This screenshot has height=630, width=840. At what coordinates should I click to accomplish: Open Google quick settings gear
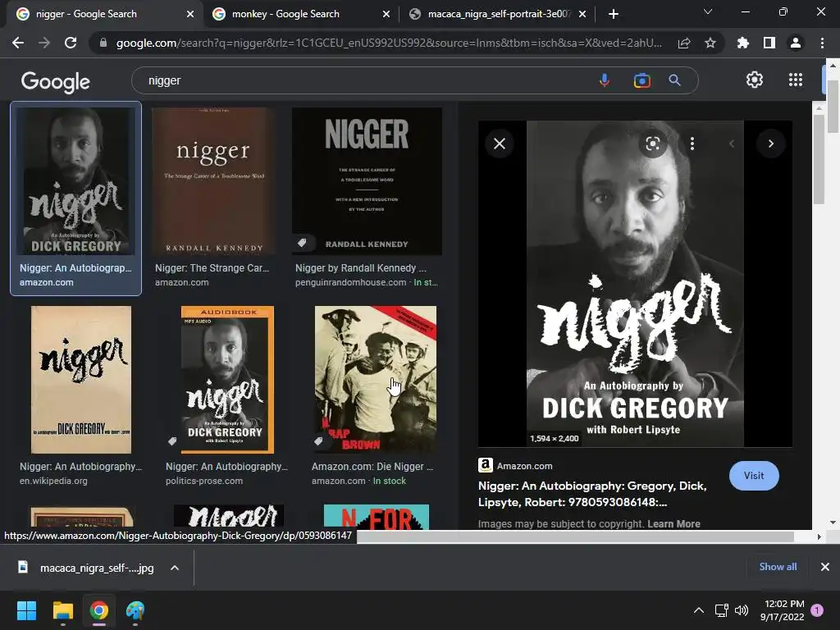pos(755,80)
